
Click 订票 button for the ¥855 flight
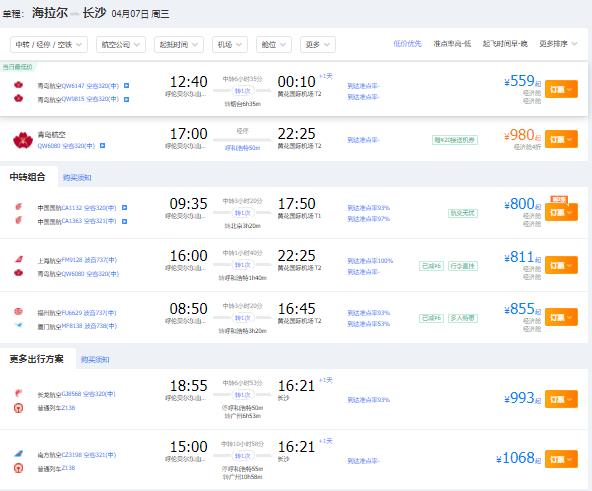pos(561,317)
